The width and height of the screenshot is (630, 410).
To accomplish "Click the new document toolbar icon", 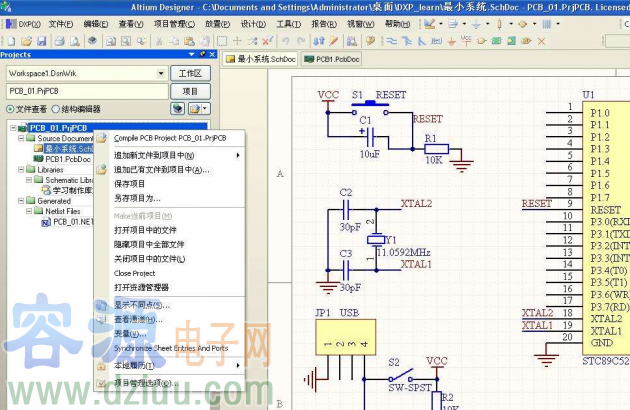I will [x=9, y=41].
